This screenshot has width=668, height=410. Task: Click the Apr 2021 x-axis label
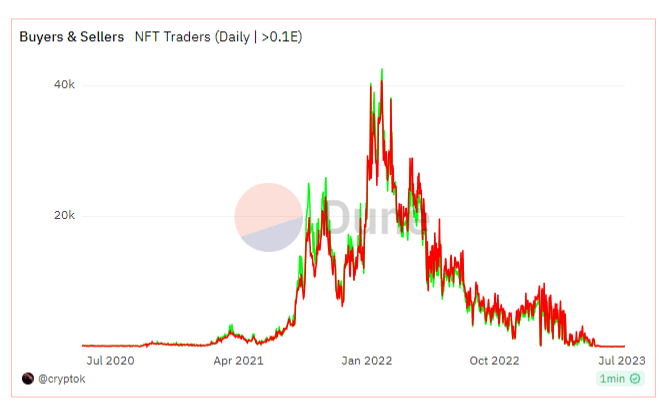[238, 361]
